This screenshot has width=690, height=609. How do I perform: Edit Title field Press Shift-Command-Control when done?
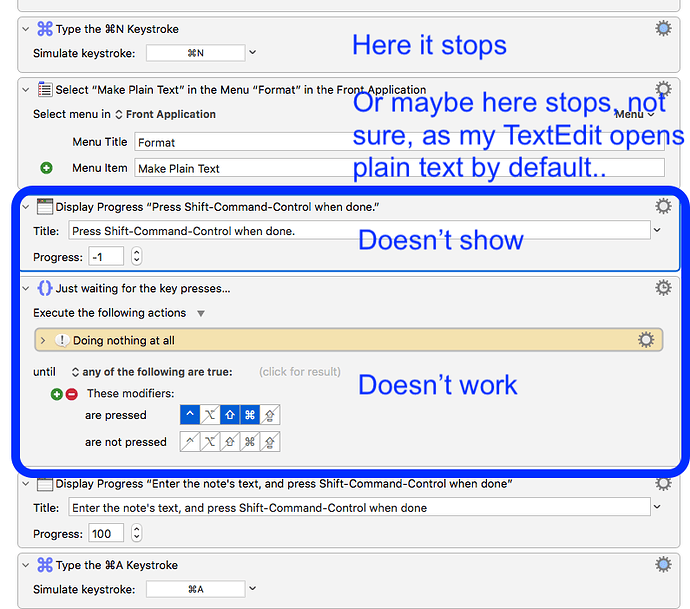point(359,231)
